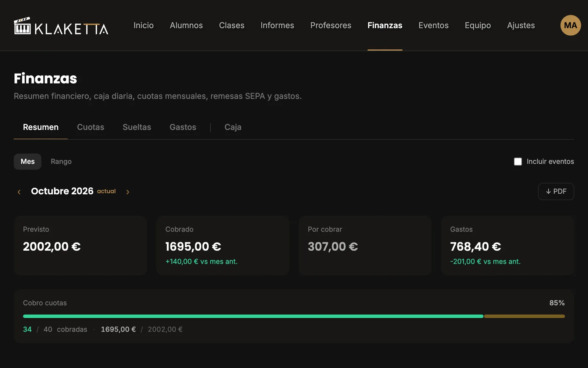588x368 pixels.
Task: Click the Octubre 2026 month label
Action: click(62, 191)
